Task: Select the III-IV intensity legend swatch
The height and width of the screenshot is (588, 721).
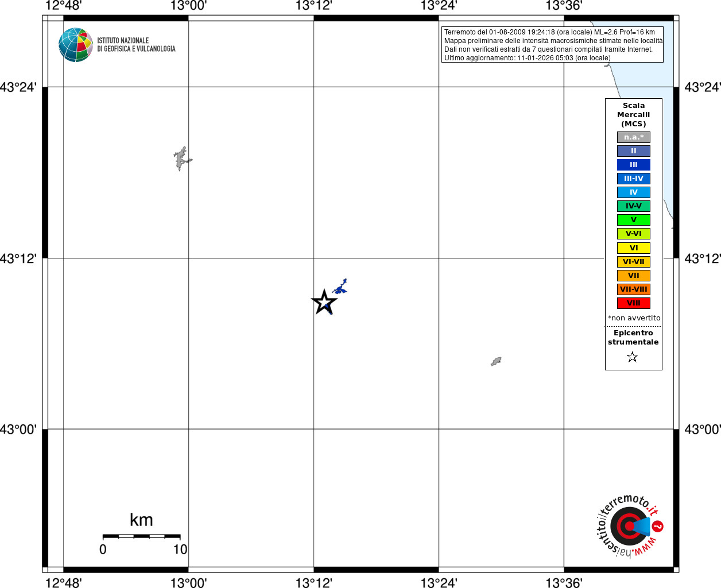Action: click(634, 179)
